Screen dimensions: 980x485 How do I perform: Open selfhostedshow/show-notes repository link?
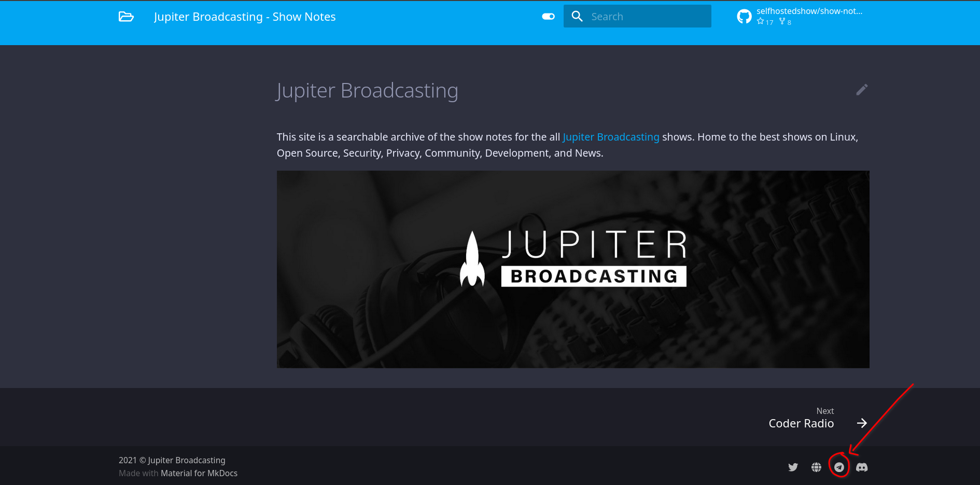pyautogui.click(x=809, y=11)
